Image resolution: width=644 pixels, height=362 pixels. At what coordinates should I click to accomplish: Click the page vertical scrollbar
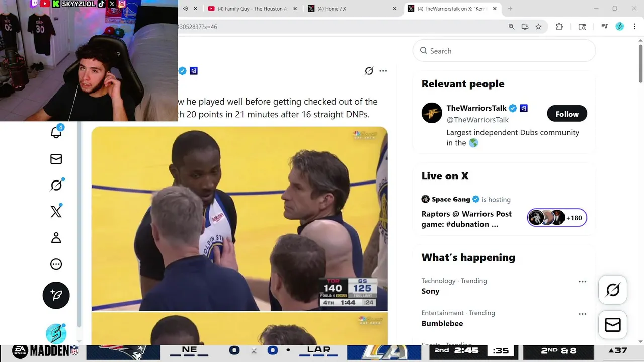click(x=640, y=63)
